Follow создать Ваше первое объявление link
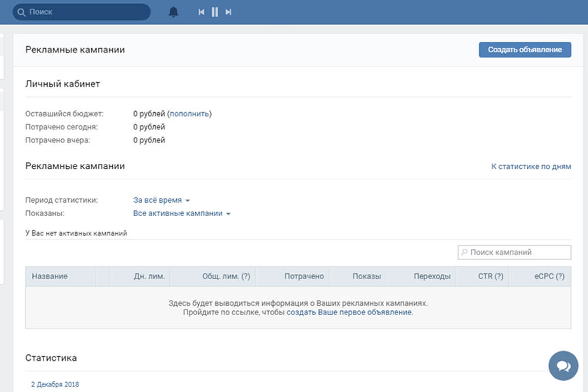 (349, 313)
